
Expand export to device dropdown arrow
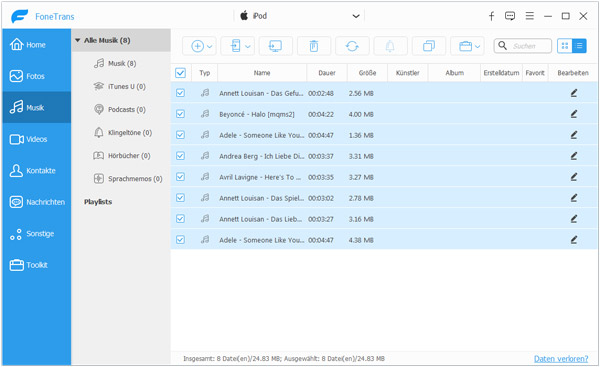(x=248, y=47)
